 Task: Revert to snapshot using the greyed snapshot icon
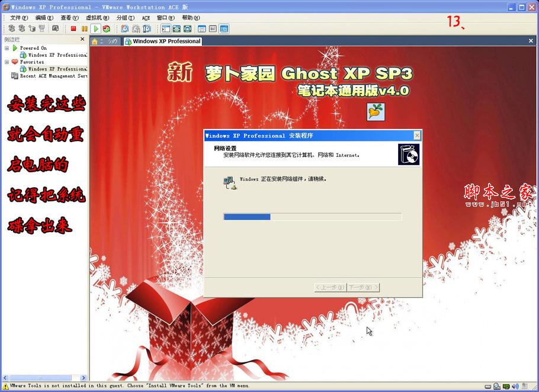[136, 29]
